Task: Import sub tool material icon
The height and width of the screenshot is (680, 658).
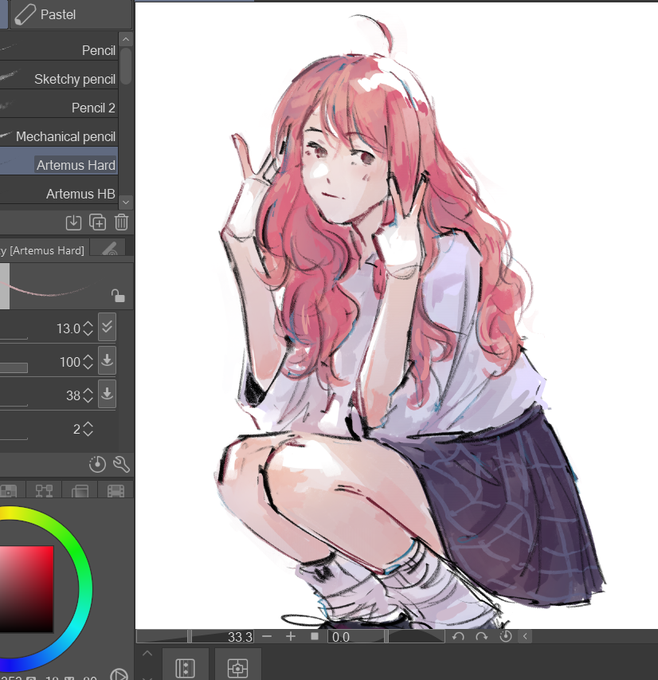Action: tap(73, 222)
